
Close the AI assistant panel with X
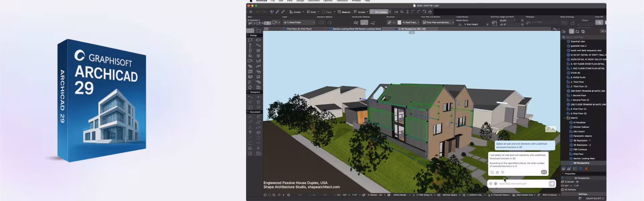click(x=553, y=129)
